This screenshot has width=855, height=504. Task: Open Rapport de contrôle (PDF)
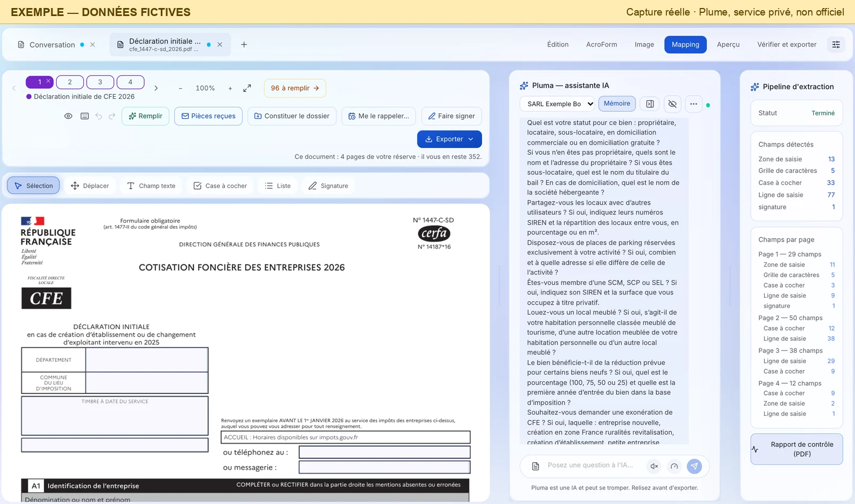[x=797, y=449]
